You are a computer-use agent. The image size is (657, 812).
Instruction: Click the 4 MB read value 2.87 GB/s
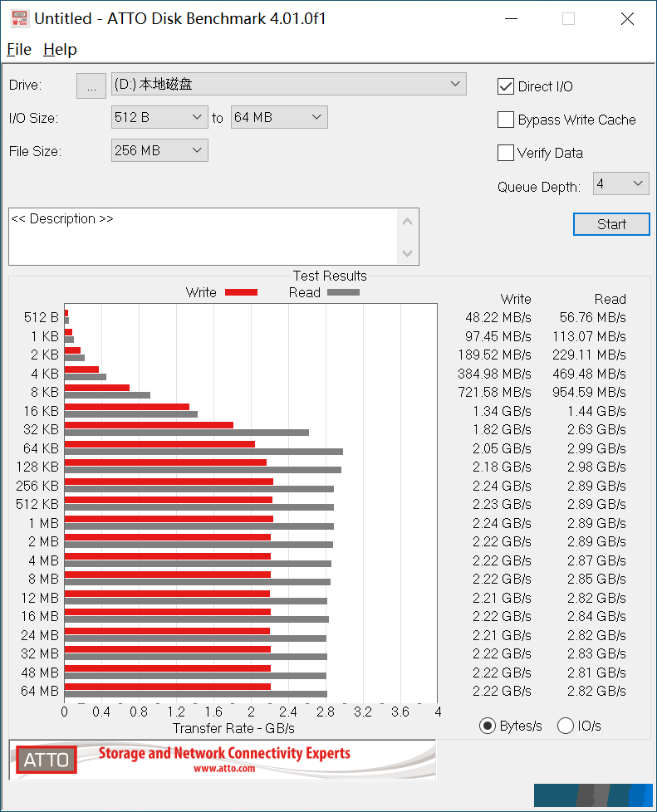[597, 560]
